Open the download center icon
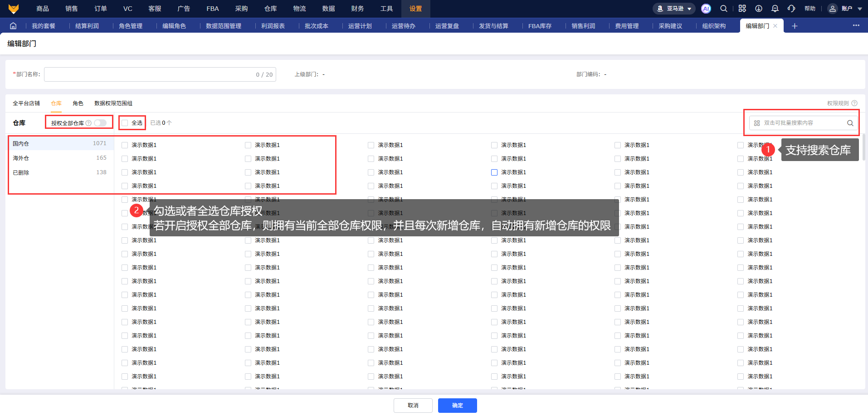The width and height of the screenshot is (868, 416). pos(758,9)
